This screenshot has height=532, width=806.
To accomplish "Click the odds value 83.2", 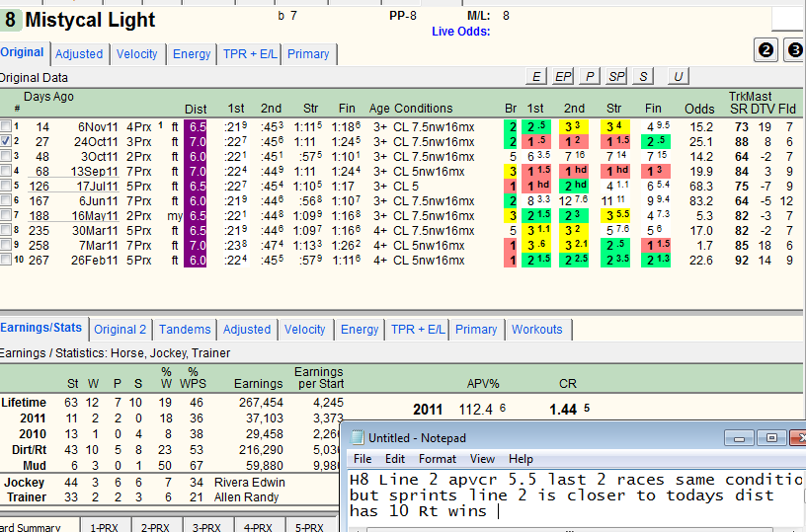I will click(x=701, y=200).
